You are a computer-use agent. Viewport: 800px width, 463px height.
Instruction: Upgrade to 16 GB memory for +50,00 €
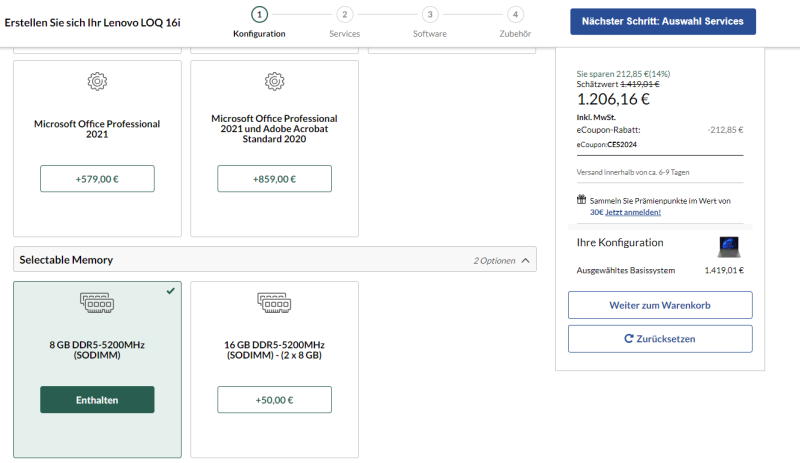pos(274,400)
